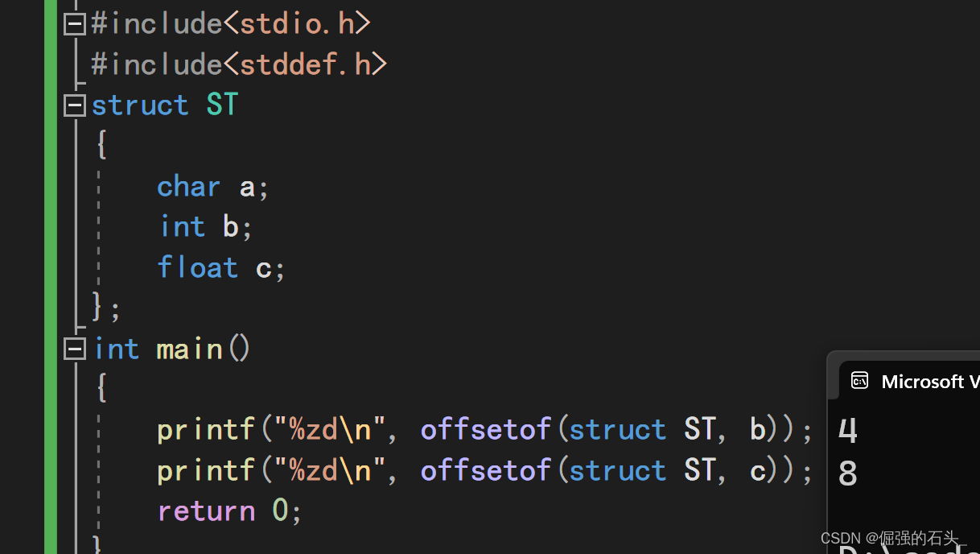980x554 pixels.
Task: Click the main function name
Action: click(x=189, y=349)
